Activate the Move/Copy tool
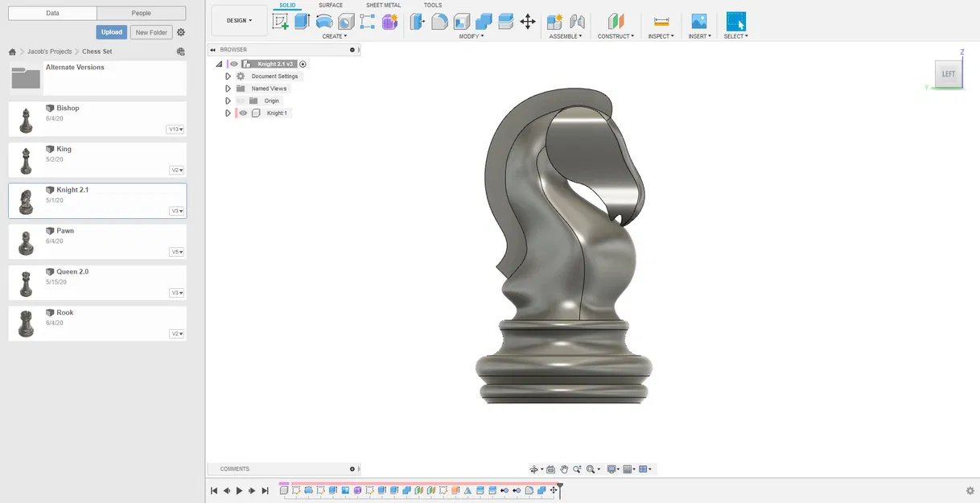 pos(527,20)
